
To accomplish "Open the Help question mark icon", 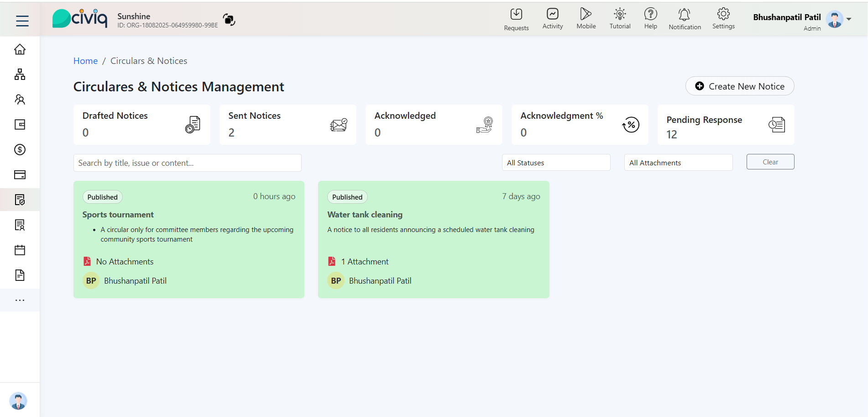I will pos(650,14).
